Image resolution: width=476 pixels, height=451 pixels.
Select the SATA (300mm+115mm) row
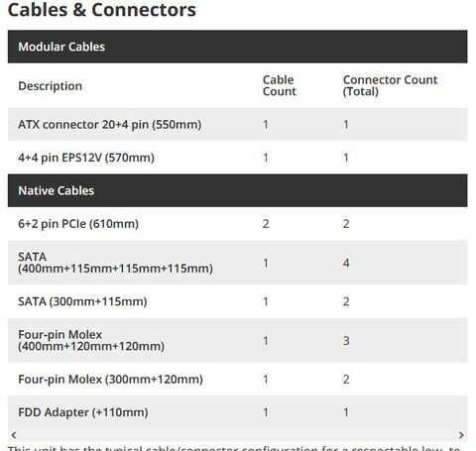[237, 301]
